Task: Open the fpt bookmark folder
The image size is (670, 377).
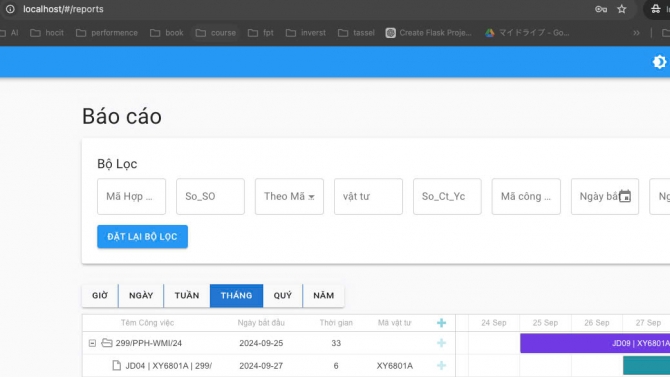Action: 261,33
